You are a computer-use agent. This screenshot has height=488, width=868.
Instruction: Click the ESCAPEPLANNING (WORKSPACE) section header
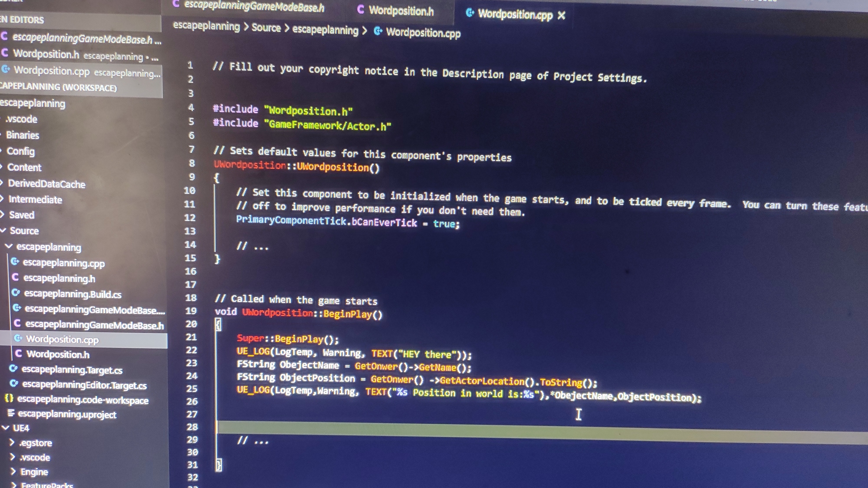pos(81,87)
